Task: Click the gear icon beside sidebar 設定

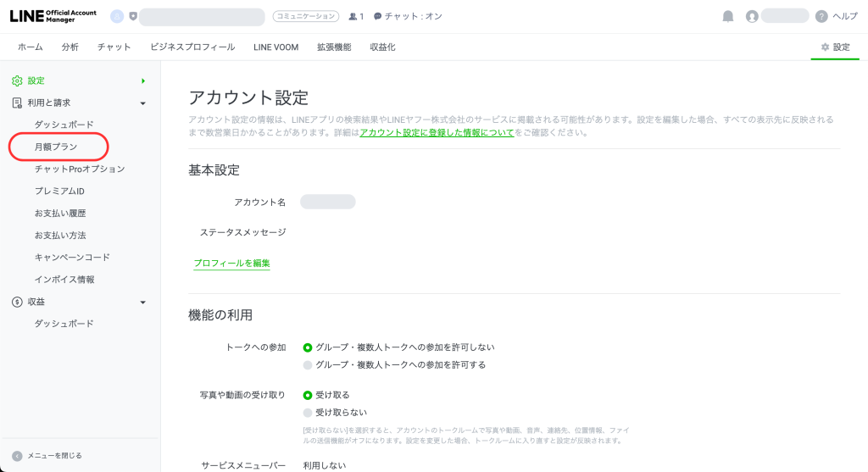Action: pyautogui.click(x=17, y=81)
